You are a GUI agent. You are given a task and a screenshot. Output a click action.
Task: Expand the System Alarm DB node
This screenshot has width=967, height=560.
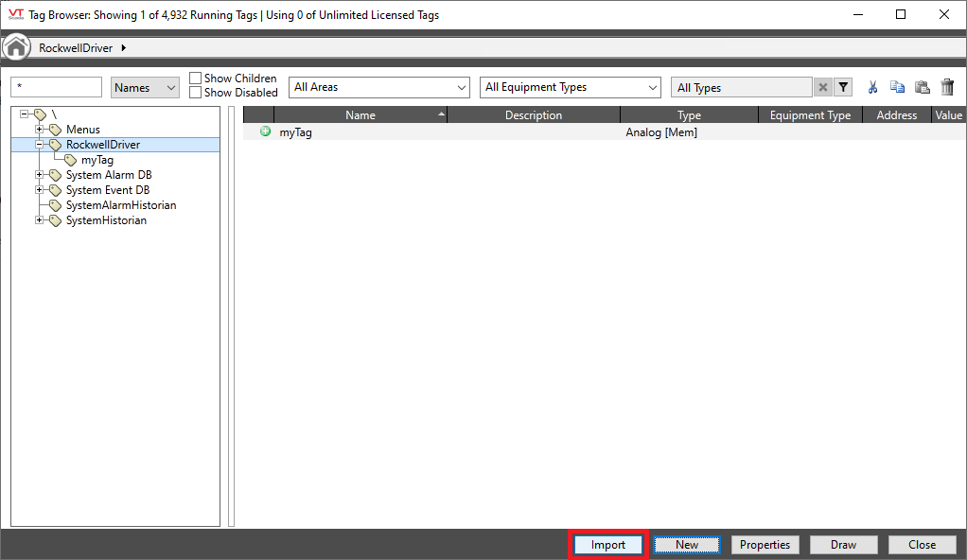point(40,175)
